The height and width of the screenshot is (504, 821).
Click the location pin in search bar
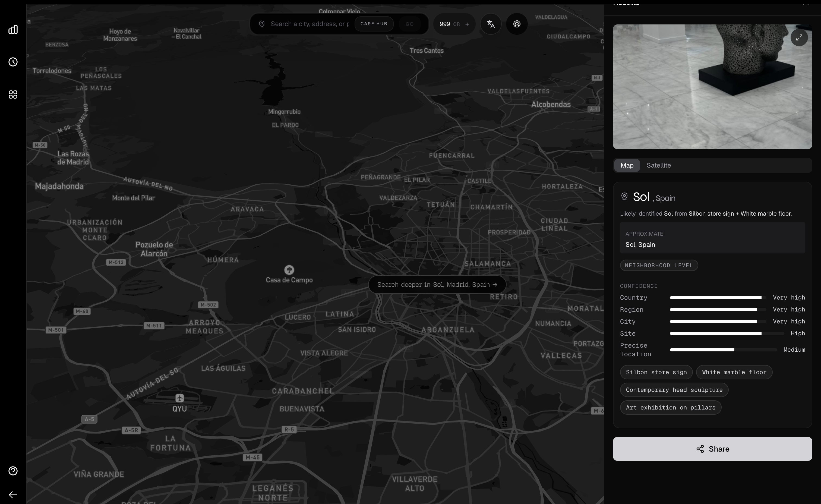click(262, 24)
